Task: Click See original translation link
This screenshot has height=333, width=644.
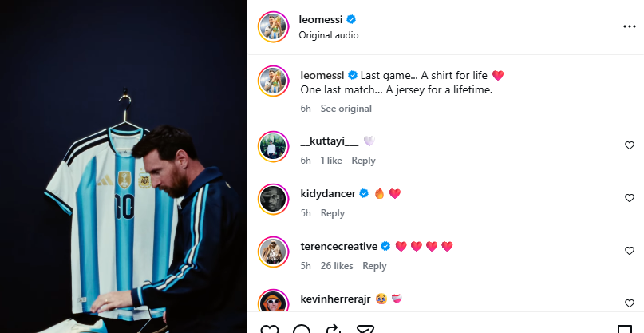Action: tap(346, 109)
